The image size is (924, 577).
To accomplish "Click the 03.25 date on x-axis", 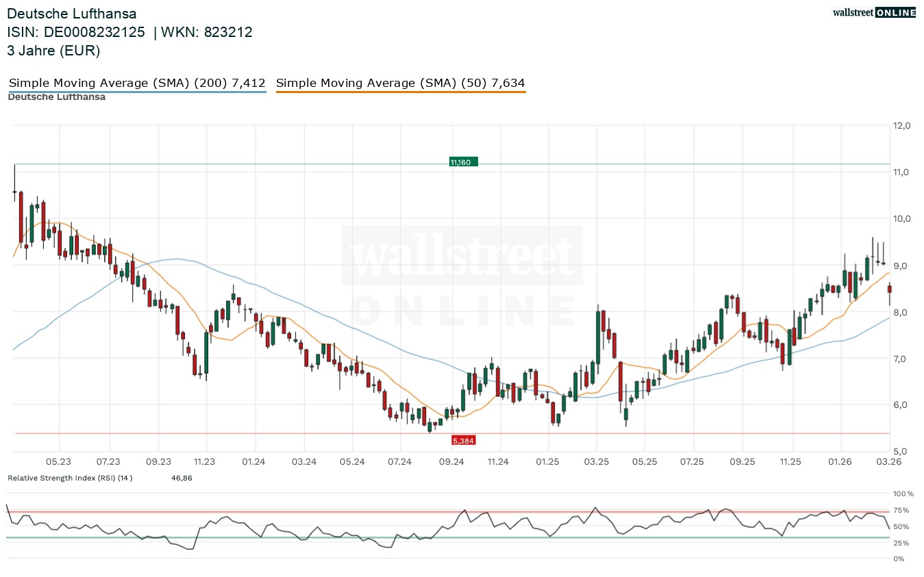I will coord(597,462).
